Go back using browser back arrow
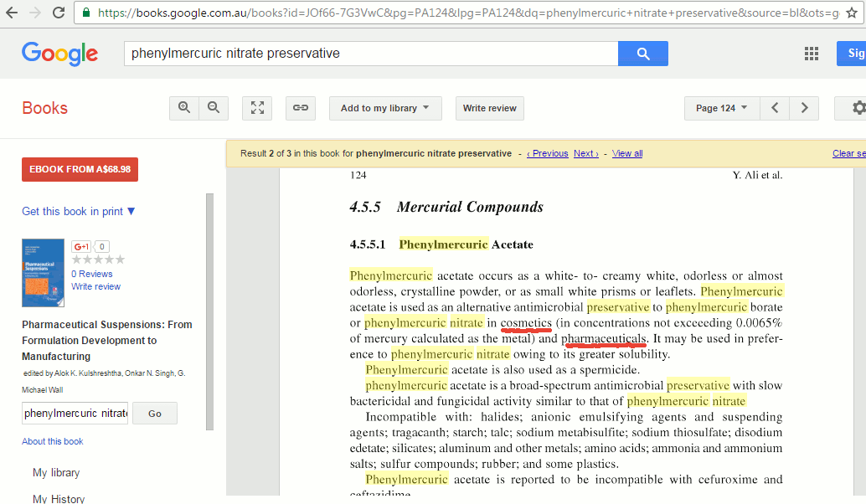Screen dimensions: 866x504 [x=12, y=13]
